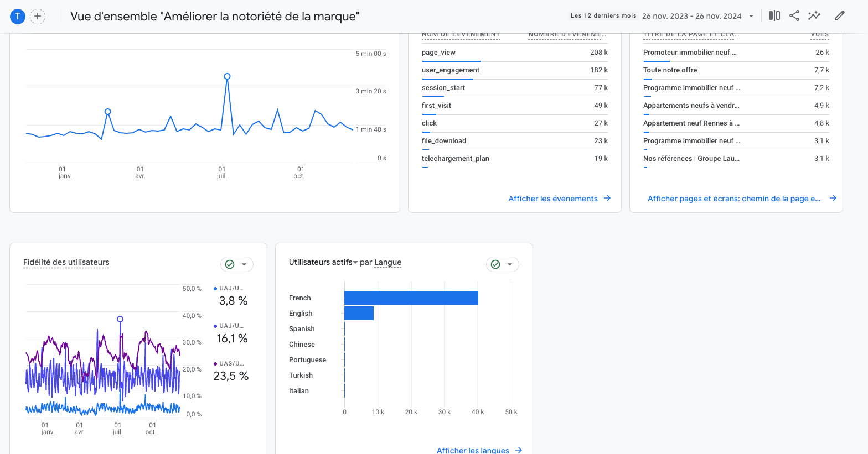Open the Insights sparkline icon
The width and height of the screenshot is (868, 454).
[814, 15]
